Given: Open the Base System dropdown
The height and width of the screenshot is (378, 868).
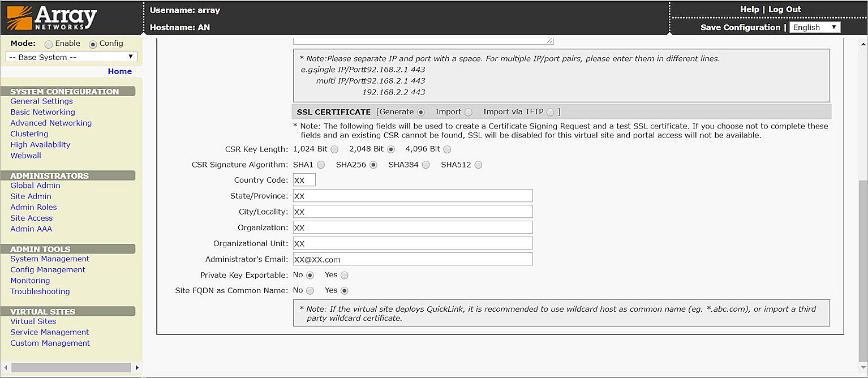Looking at the screenshot, I should click(x=71, y=57).
